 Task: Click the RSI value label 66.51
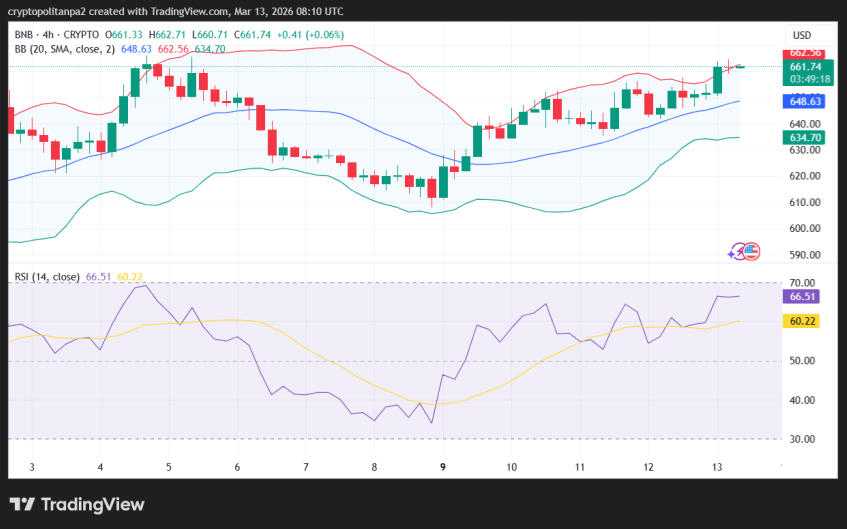(x=805, y=296)
